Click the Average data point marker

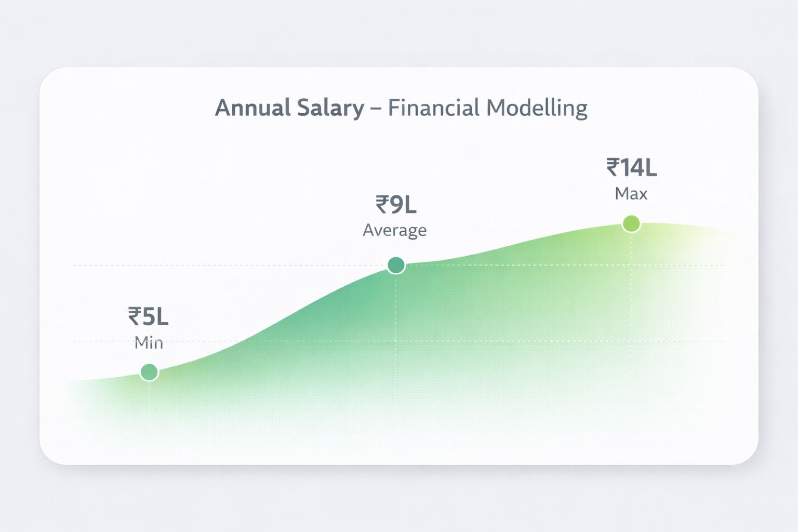point(396,265)
